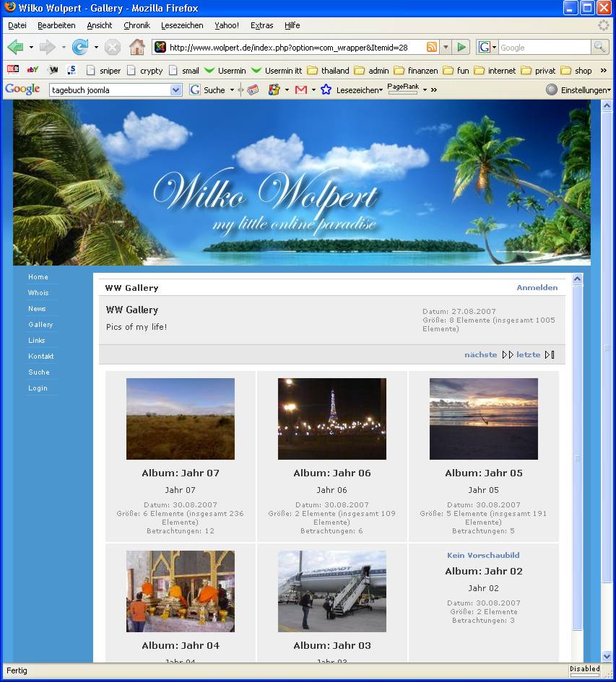Screen dimensions: 616x682
Task: Open the Datei menu
Action: [x=17, y=25]
